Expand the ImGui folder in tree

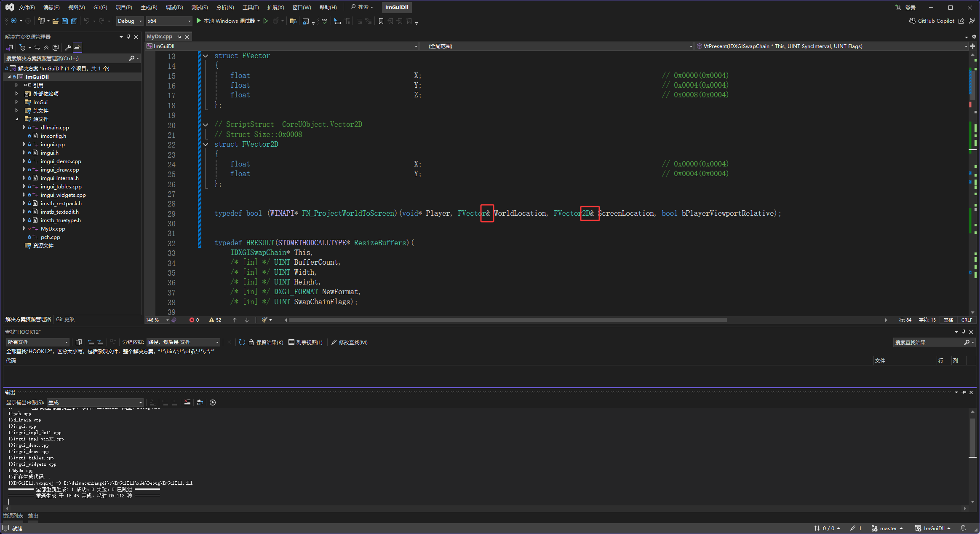point(16,102)
